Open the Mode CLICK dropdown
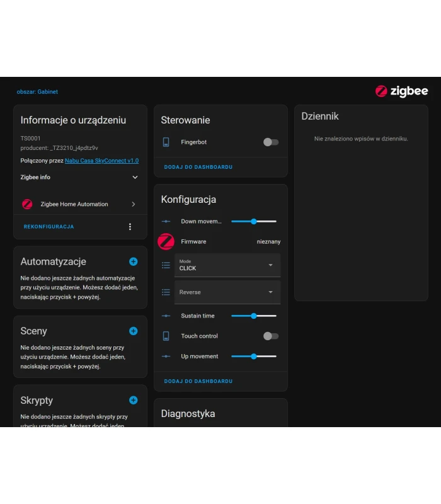 point(227,265)
